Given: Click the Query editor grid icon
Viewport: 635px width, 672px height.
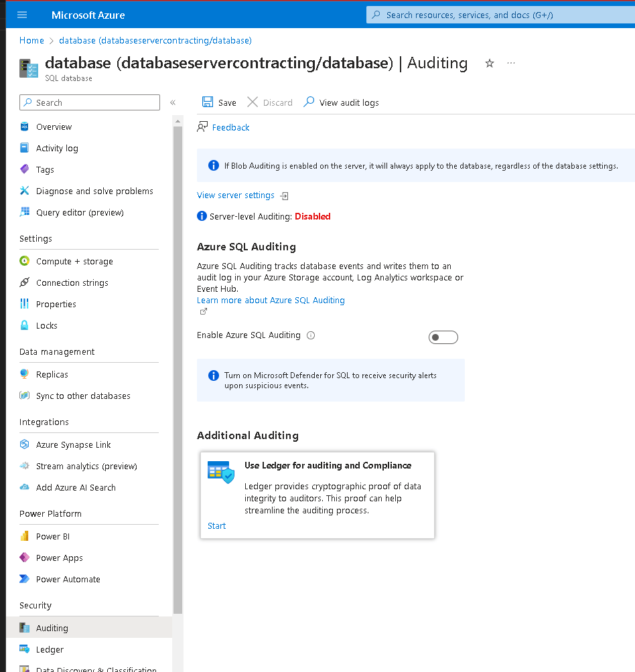Looking at the screenshot, I should coord(24,212).
